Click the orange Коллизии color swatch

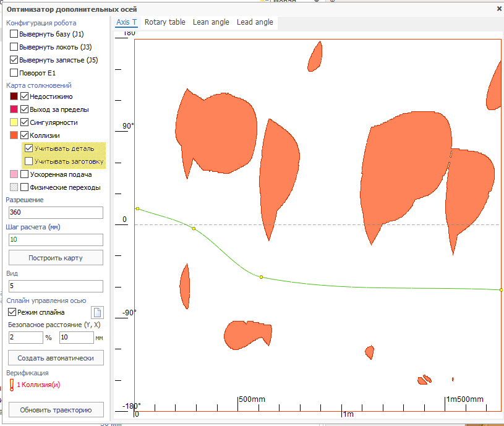(x=14, y=135)
